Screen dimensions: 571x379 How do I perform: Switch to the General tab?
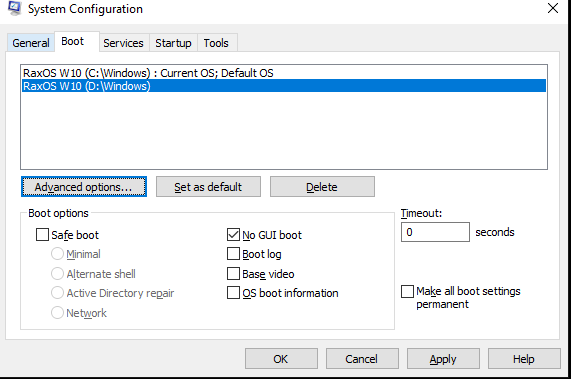click(31, 43)
